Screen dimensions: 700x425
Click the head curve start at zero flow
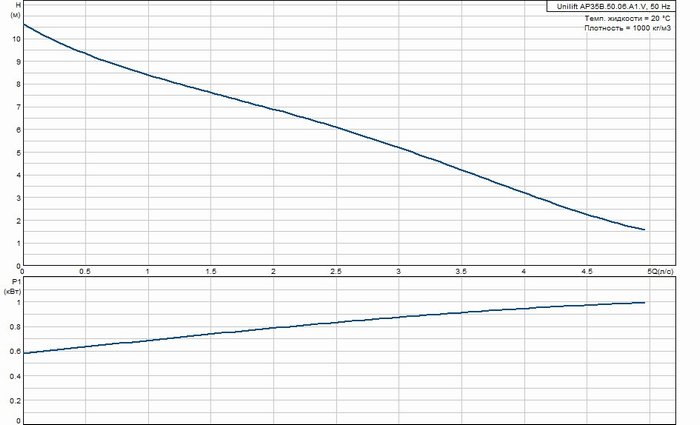click(24, 24)
